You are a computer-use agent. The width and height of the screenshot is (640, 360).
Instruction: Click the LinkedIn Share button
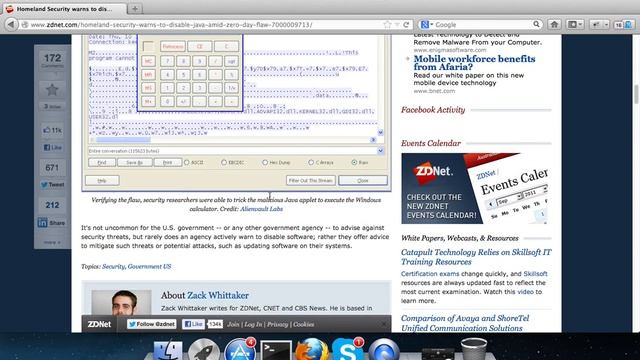[x=51, y=223]
